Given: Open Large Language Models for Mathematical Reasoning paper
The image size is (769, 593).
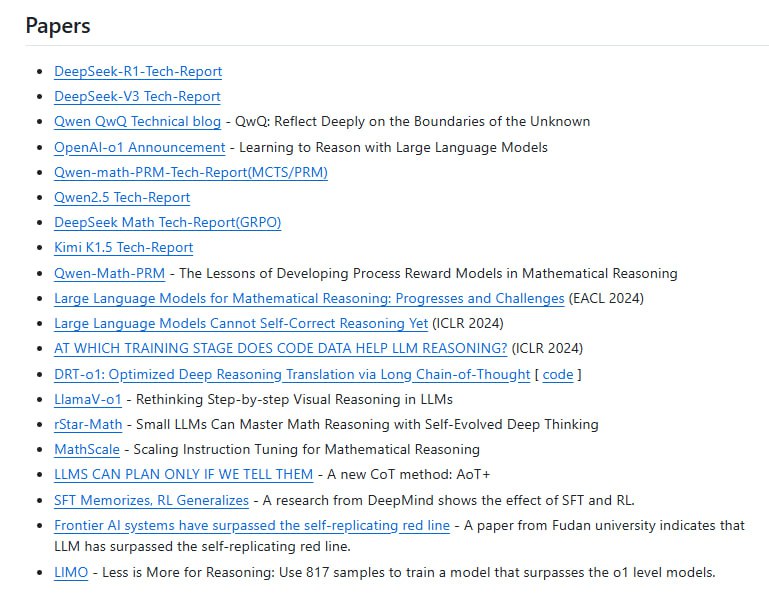Looking at the screenshot, I should pyautogui.click(x=309, y=299).
